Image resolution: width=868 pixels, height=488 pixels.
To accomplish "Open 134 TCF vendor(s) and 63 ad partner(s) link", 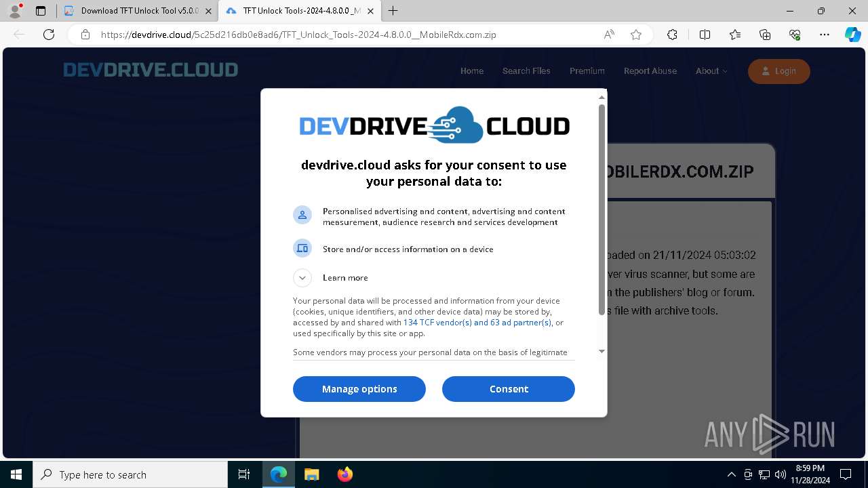I will click(477, 323).
